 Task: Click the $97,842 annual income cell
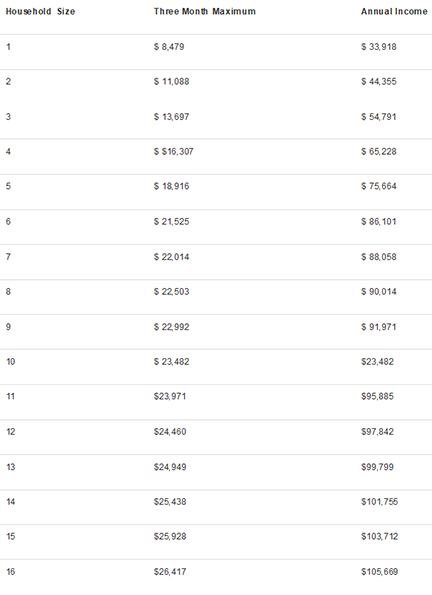(377, 431)
